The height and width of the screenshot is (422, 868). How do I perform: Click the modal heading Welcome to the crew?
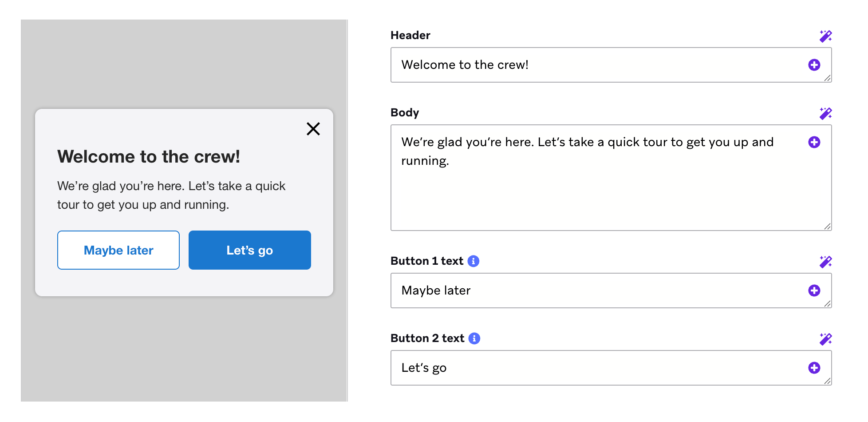point(149,157)
